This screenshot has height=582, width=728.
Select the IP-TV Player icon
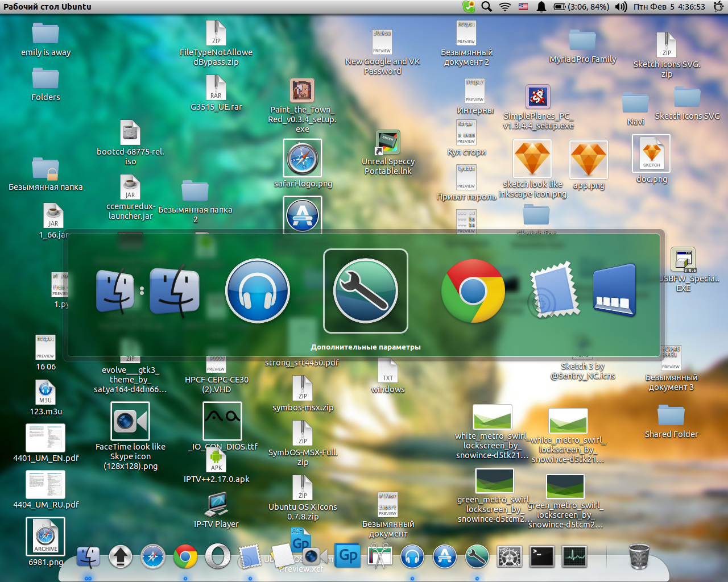tap(216, 505)
